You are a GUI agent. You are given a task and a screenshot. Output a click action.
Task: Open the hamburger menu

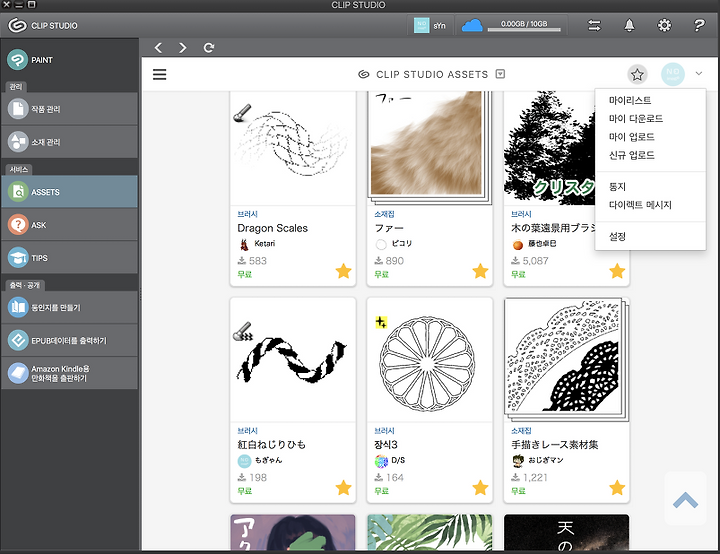(x=159, y=74)
